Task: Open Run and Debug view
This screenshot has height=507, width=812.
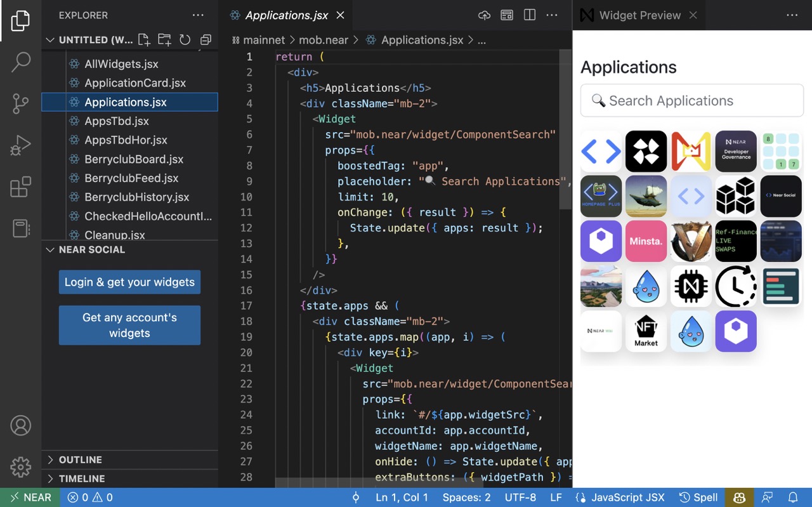Action: point(20,145)
